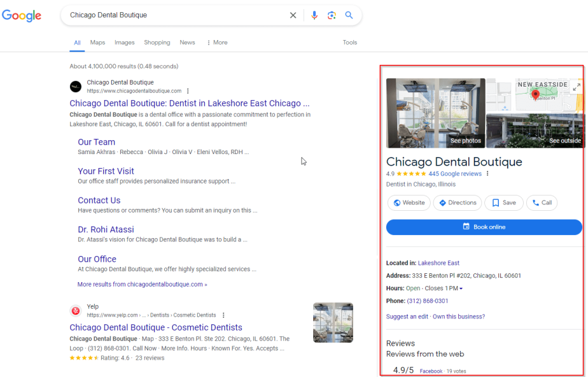Click the https://www.chicagodentalboutique.com URL text

pos(134,91)
